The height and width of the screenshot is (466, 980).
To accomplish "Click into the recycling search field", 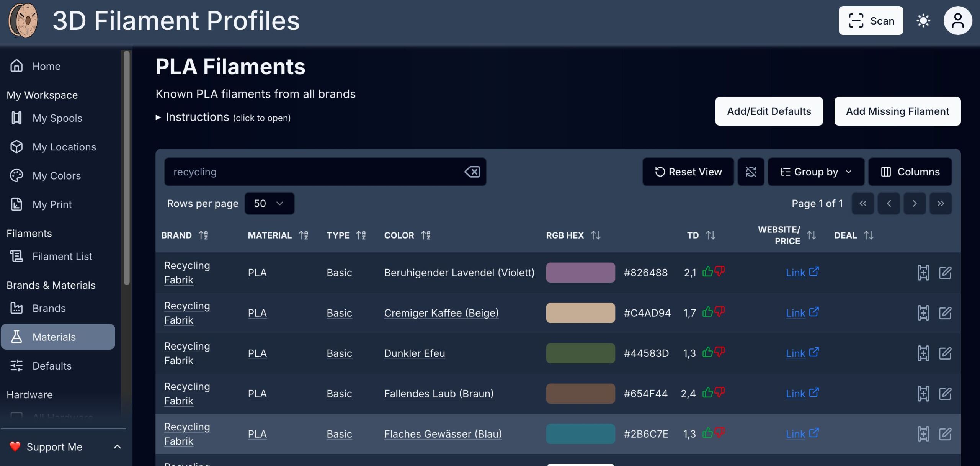I will [314, 172].
